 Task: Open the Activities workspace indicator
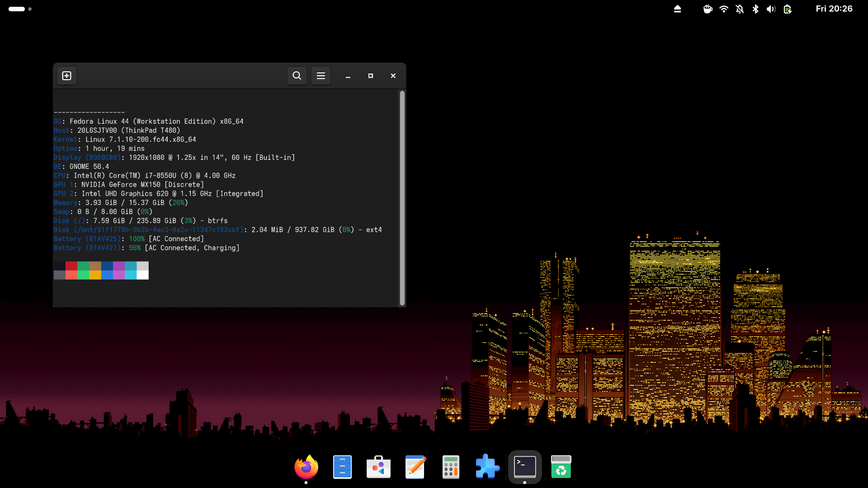20,9
